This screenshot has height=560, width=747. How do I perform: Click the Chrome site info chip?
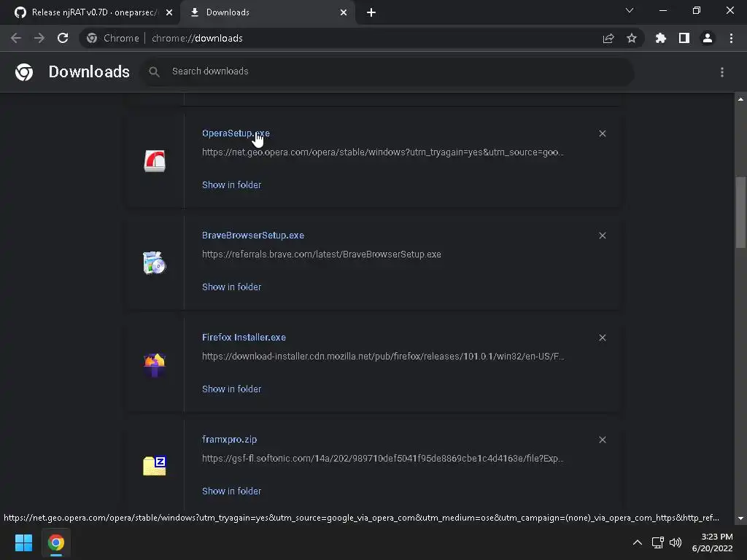coord(113,38)
